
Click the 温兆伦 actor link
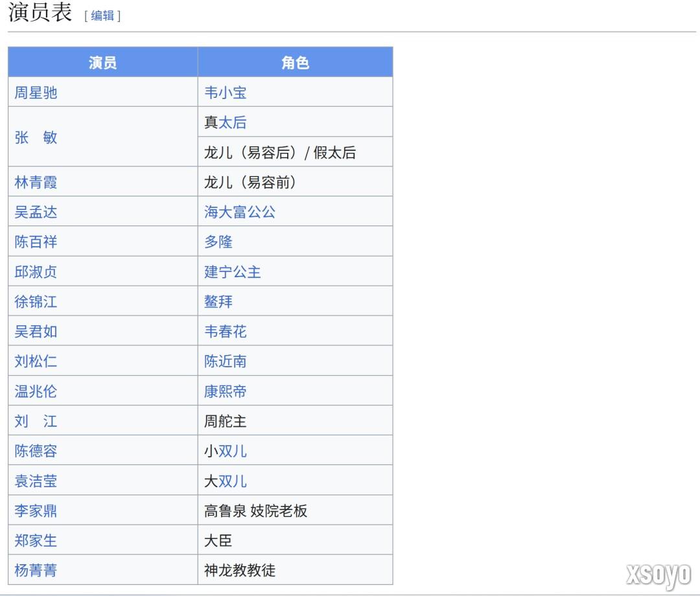point(36,391)
